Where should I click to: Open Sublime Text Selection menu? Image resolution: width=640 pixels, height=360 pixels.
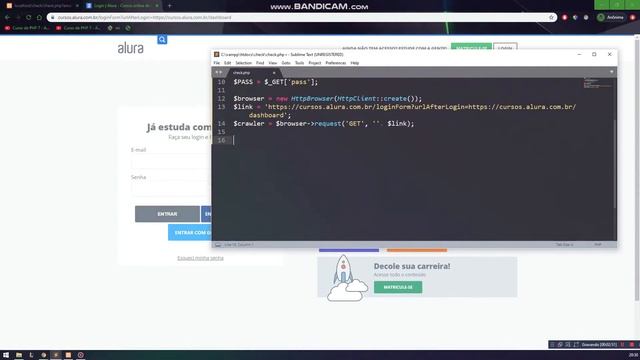(x=243, y=63)
